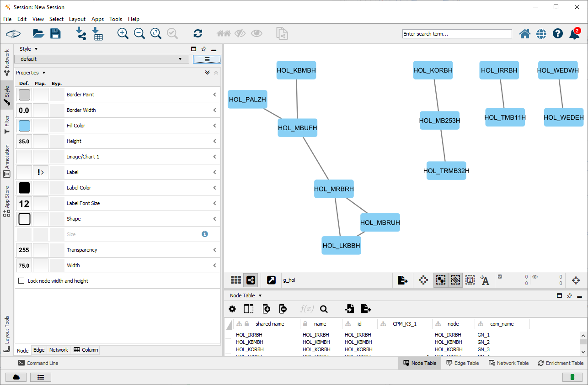Change the Fill Color default swatch
The image size is (588, 385).
pyautogui.click(x=24, y=126)
